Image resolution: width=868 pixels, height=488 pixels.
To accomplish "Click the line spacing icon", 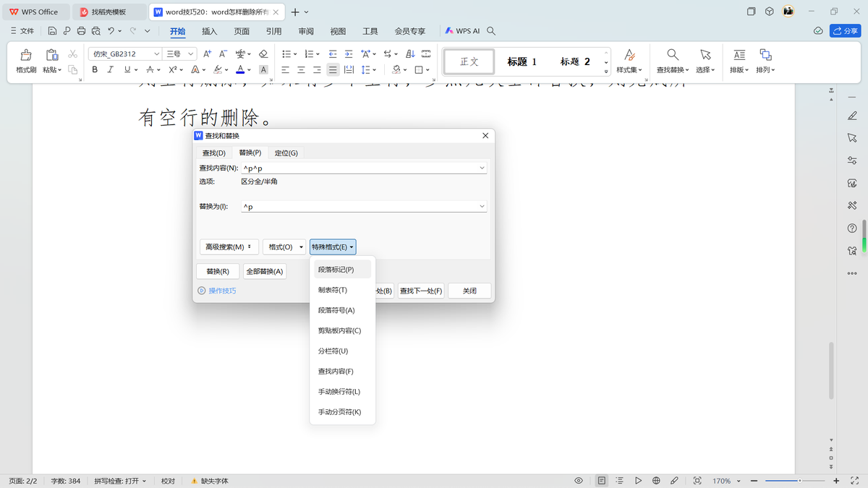I will (x=365, y=70).
